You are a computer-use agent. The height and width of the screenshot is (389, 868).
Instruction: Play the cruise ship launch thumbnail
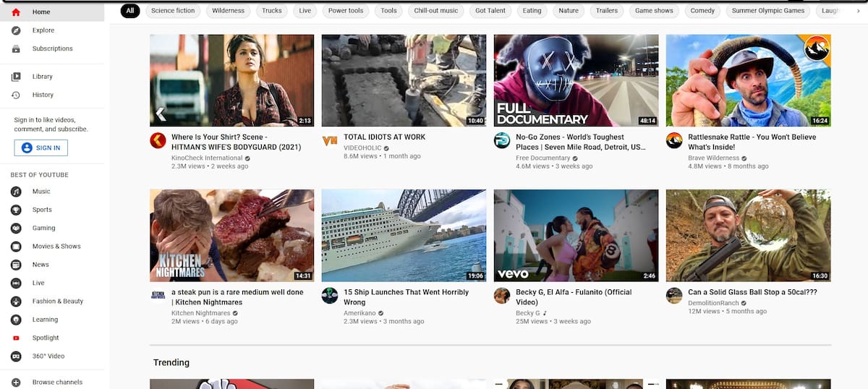pos(404,236)
